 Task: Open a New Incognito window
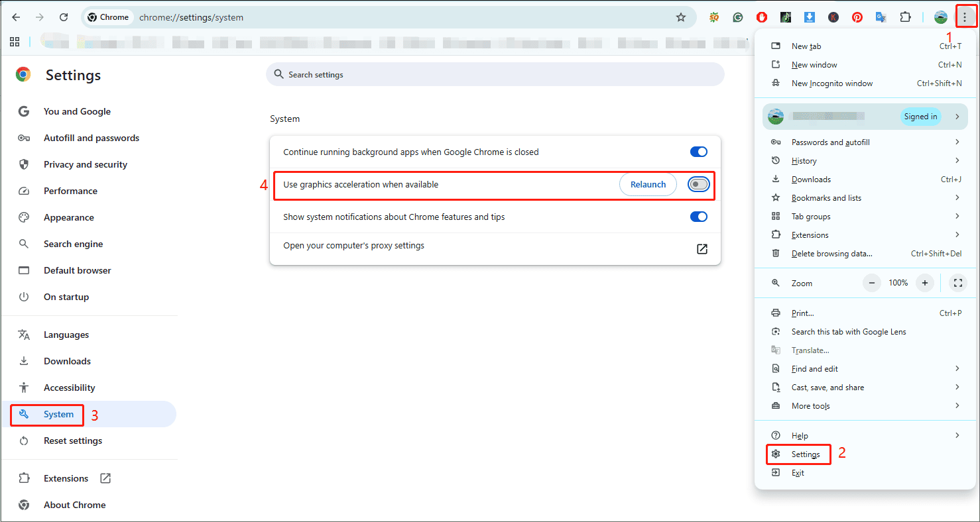tap(831, 83)
